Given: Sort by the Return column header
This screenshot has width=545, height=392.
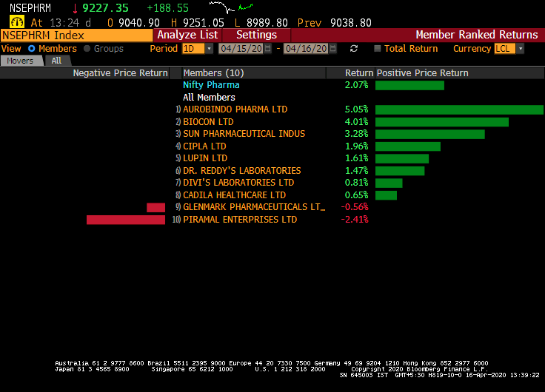Looking at the screenshot, I should [359, 73].
